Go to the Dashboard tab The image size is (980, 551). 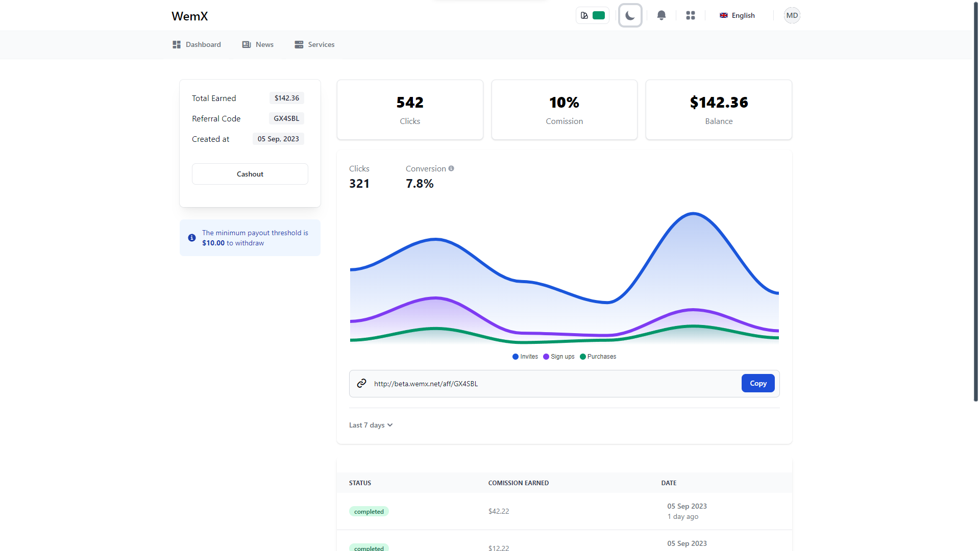[197, 44]
